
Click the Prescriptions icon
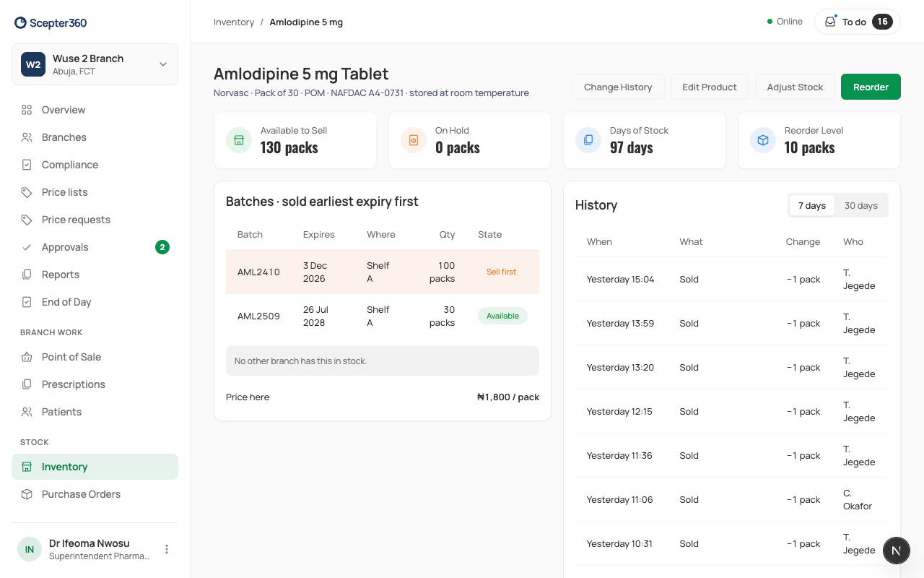click(27, 384)
